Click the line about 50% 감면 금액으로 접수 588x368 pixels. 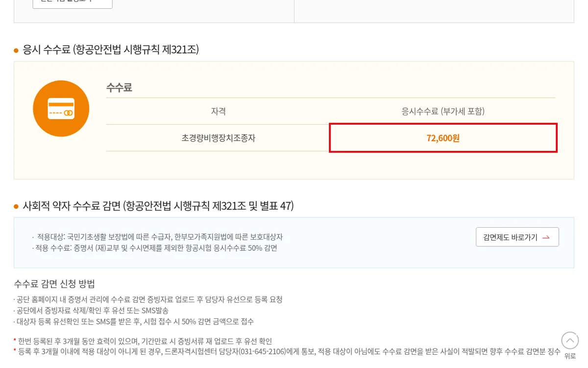coord(134,321)
